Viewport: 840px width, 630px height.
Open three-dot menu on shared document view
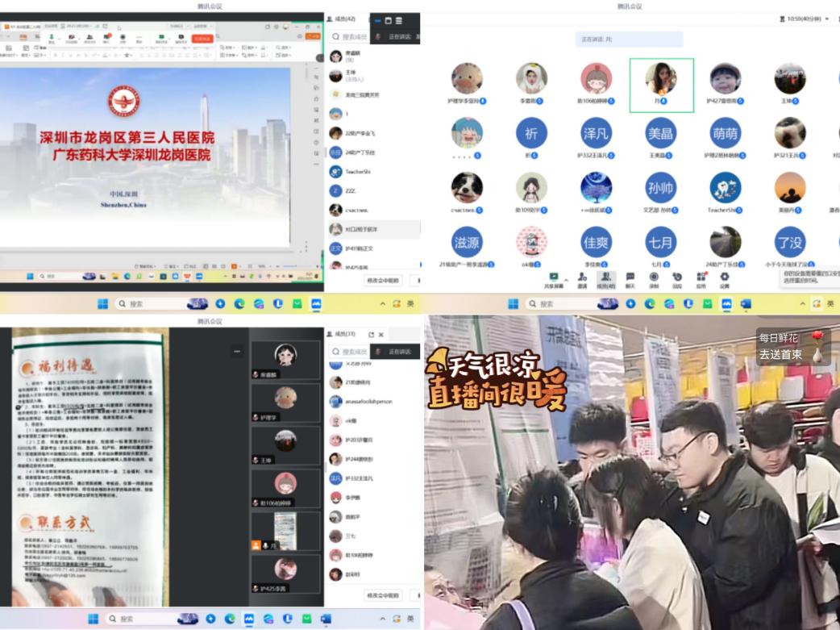click(x=237, y=351)
